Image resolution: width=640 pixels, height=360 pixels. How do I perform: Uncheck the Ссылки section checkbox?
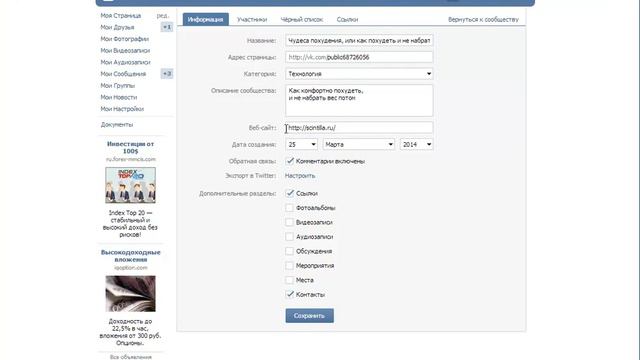289,193
